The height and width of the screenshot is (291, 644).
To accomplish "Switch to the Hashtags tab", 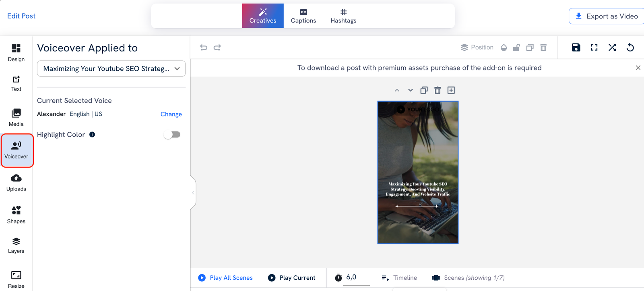I will (343, 16).
